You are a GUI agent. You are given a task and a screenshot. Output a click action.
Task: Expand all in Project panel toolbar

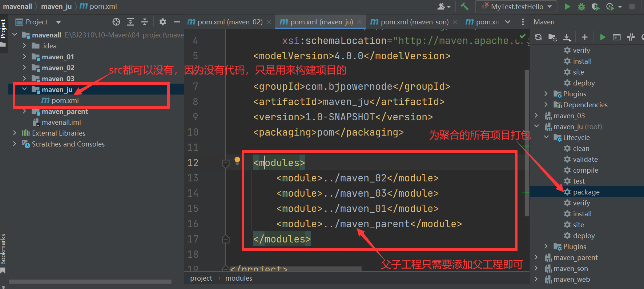[130, 22]
